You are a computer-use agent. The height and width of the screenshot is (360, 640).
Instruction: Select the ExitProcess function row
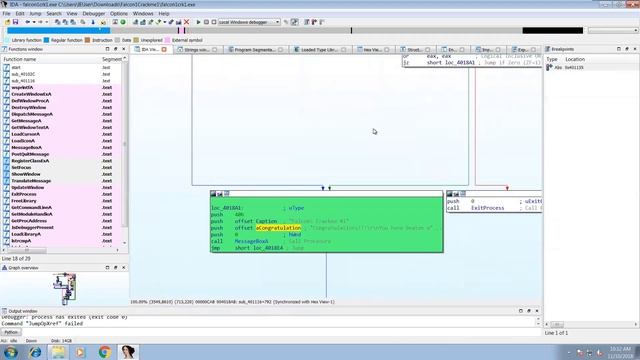coord(62,194)
